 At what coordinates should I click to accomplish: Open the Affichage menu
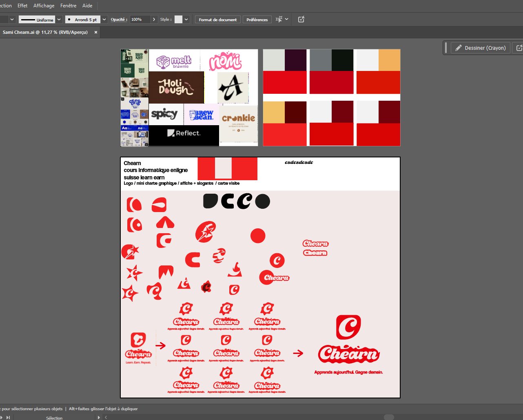[44, 6]
